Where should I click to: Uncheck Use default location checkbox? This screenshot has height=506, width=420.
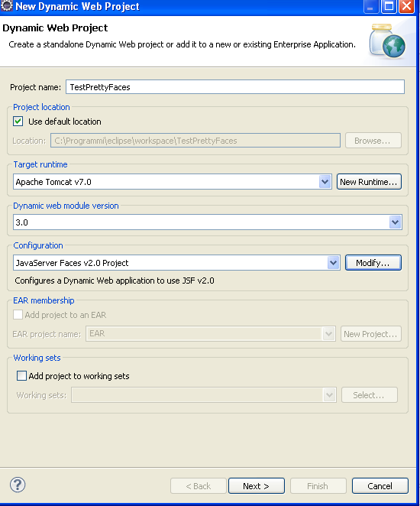click(x=18, y=122)
